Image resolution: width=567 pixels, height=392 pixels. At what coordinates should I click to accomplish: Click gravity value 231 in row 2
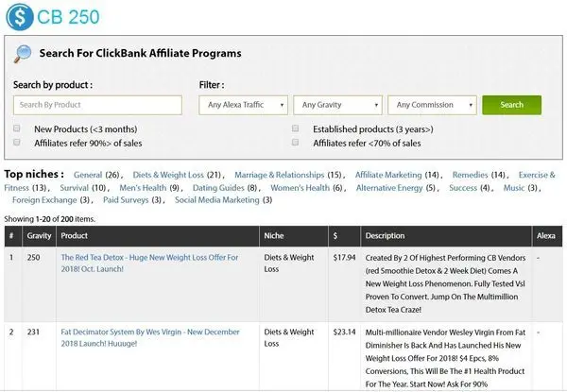click(33, 332)
